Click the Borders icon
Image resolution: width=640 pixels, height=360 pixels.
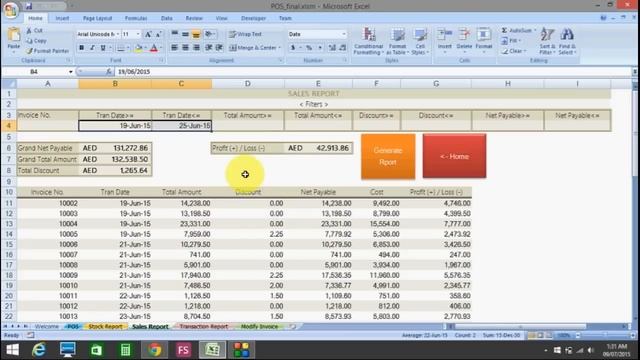coord(120,48)
